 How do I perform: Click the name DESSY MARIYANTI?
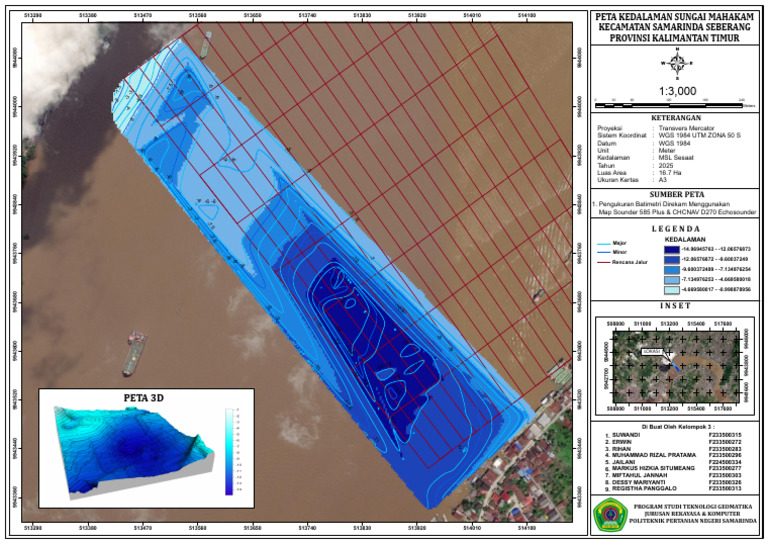click(640, 482)
